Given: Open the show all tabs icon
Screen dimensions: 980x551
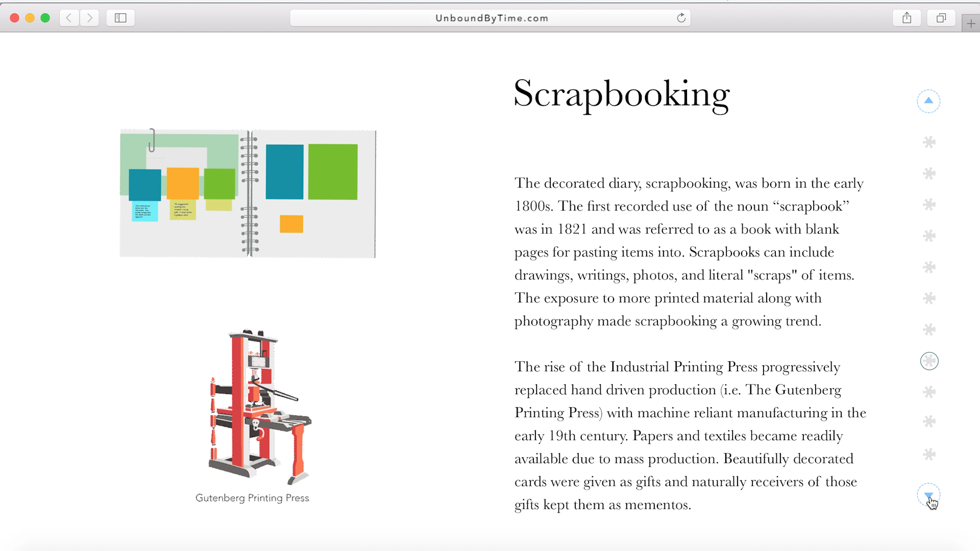Looking at the screenshot, I should [941, 18].
